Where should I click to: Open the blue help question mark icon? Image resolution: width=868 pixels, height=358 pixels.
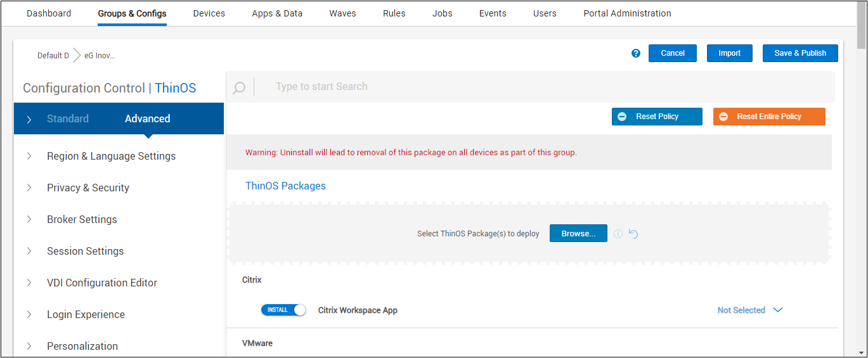[x=636, y=53]
